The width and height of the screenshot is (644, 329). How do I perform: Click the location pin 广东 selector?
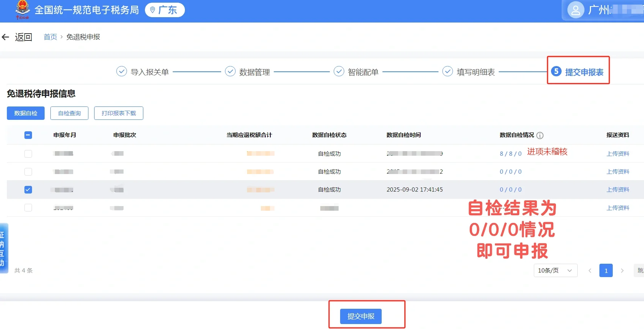165,10
